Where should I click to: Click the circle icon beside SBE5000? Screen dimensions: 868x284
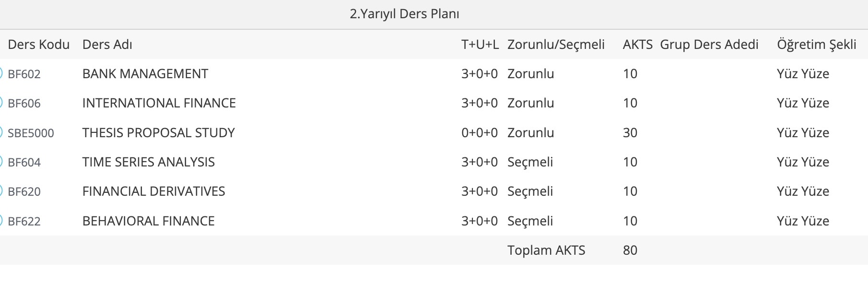point(1,133)
